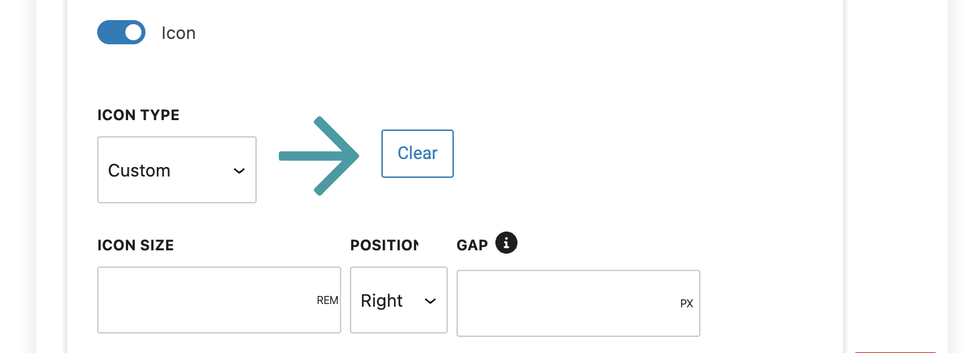Click the chevron in the Right dropdown
This screenshot has width=980, height=353.
click(430, 301)
